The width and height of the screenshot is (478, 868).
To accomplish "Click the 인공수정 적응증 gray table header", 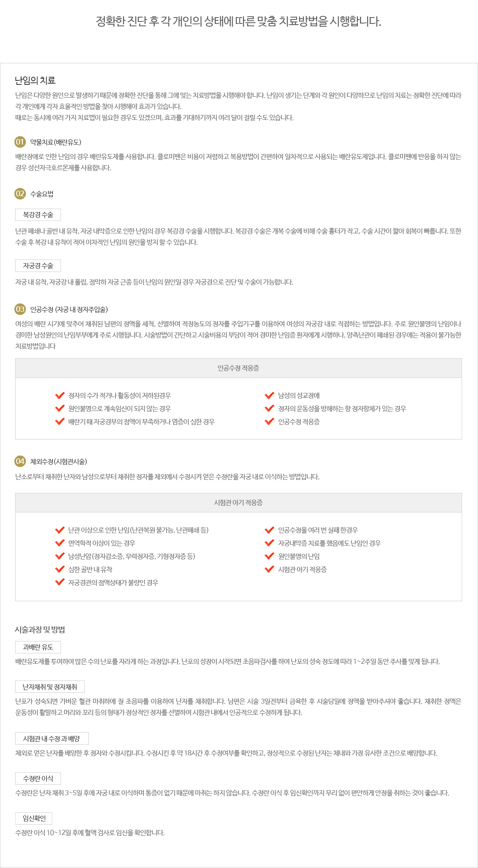I will coord(238,368).
